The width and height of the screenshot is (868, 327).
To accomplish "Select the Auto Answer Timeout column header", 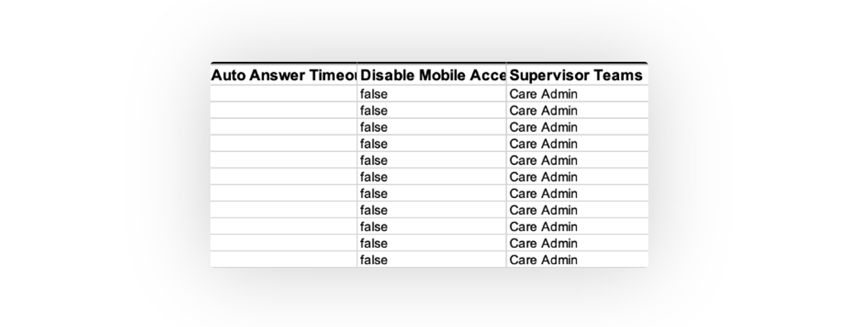I will point(283,75).
